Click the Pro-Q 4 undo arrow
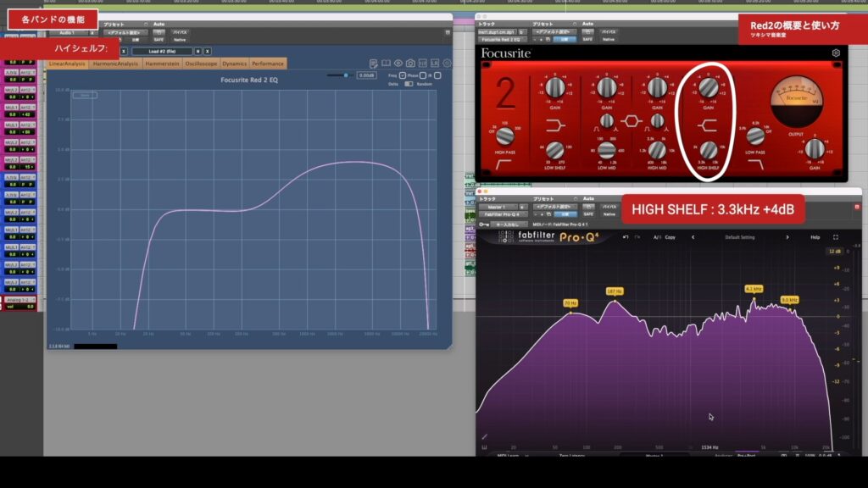Screen dimensions: 868x488 (626, 237)
